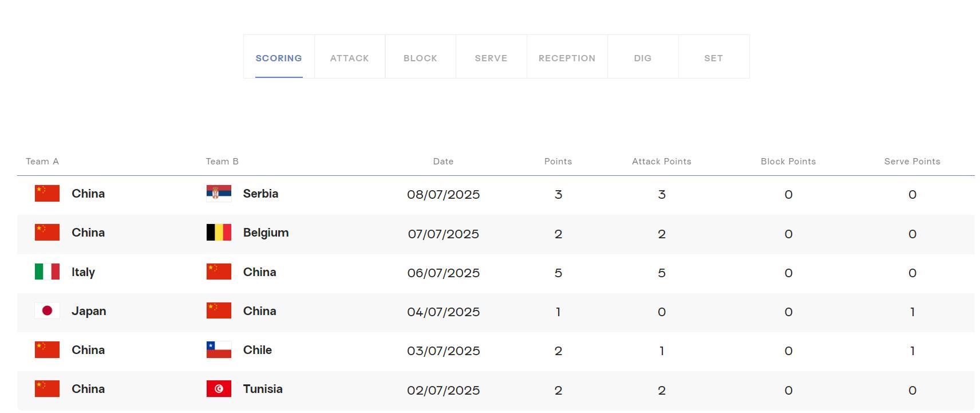The image size is (980, 413).
Task: Sort by the Points column header
Action: tap(558, 162)
